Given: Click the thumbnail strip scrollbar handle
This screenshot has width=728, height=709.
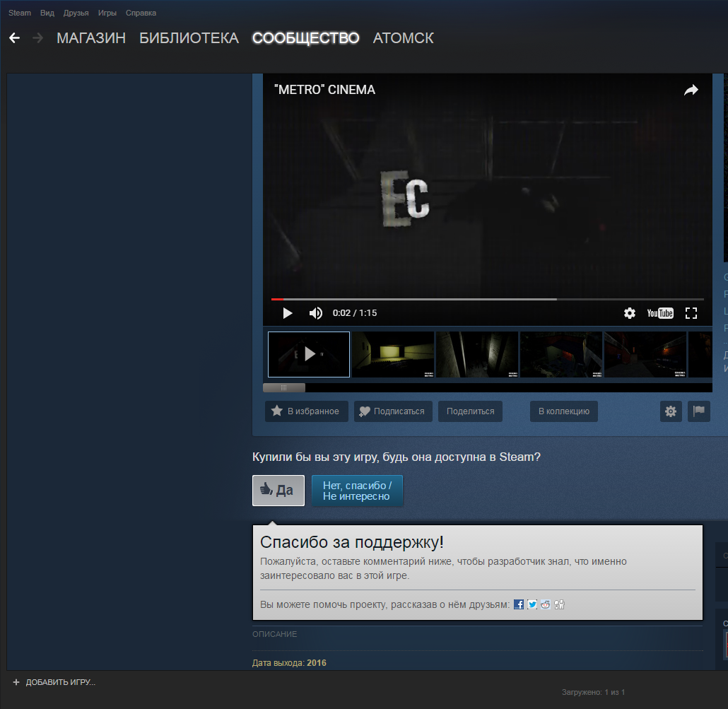Looking at the screenshot, I should coord(284,387).
